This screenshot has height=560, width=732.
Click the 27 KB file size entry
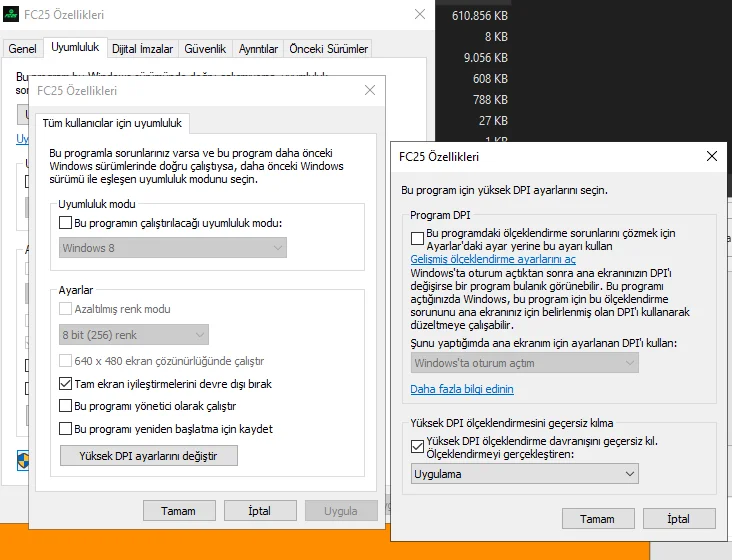pyautogui.click(x=493, y=121)
